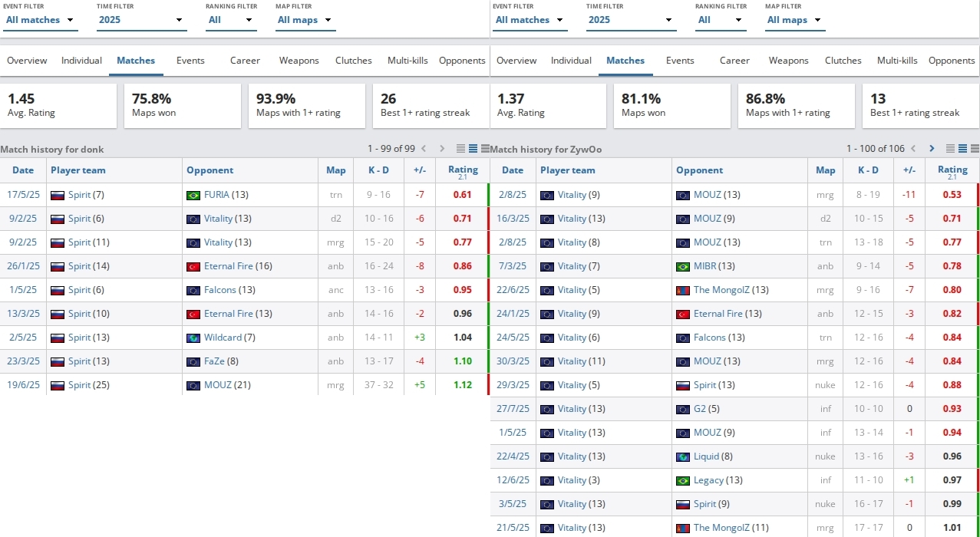Click the flag icon beside FaZe
The image size is (980, 537).
point(193,361)
